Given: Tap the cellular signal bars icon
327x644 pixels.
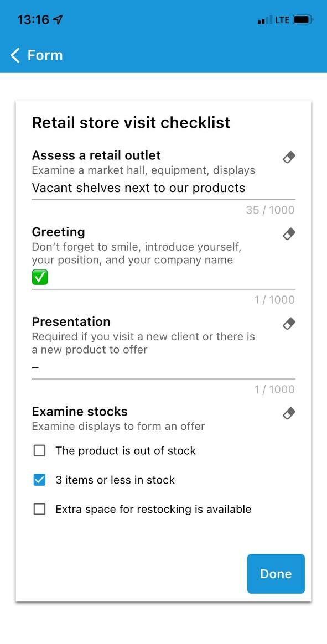Looking at the screenshot, I should point(265,20).
